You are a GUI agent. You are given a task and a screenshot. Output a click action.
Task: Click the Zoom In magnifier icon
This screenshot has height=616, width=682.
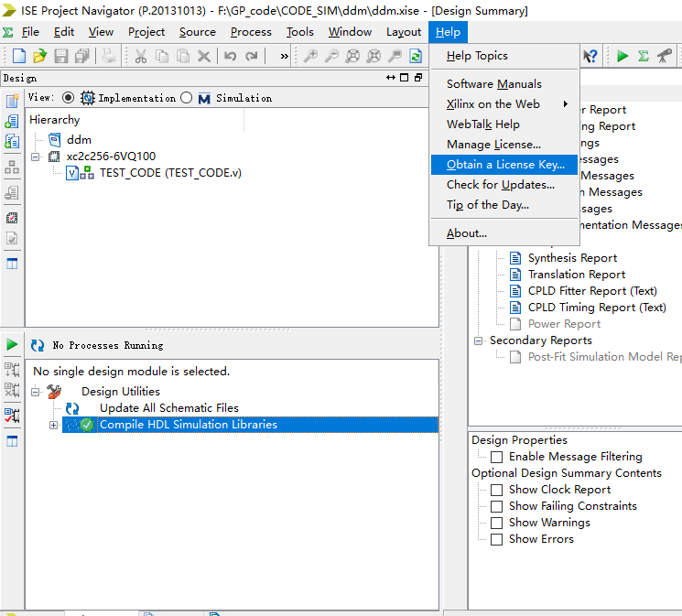310,56
